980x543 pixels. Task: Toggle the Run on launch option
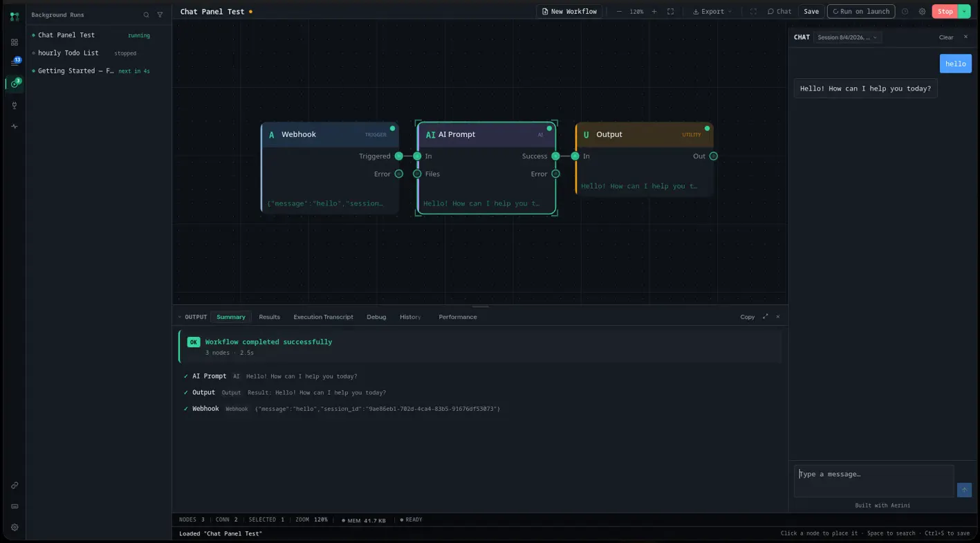(x=861, y=12)
